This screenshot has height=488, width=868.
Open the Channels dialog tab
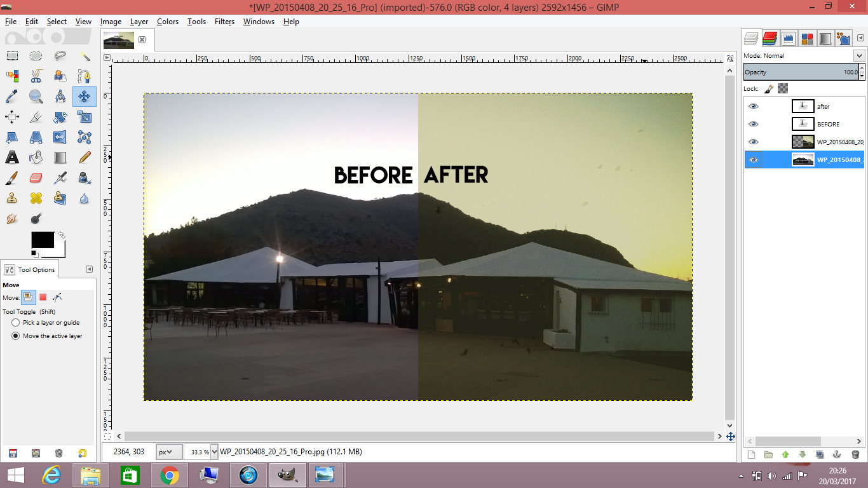click(770, 38)
